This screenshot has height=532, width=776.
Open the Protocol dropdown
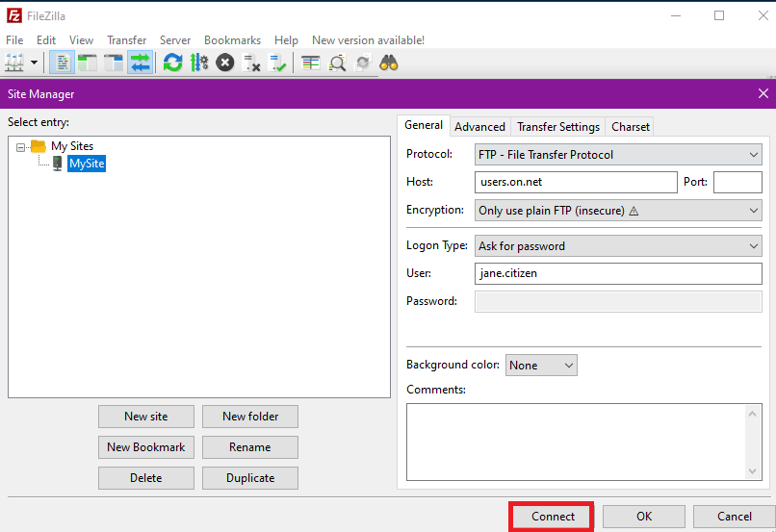click(618, 155)
